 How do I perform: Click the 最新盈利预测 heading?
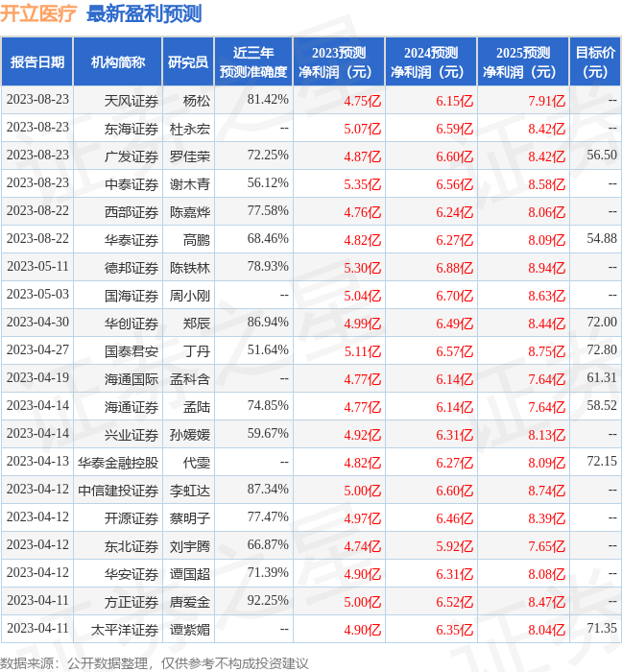coord(144,14)
